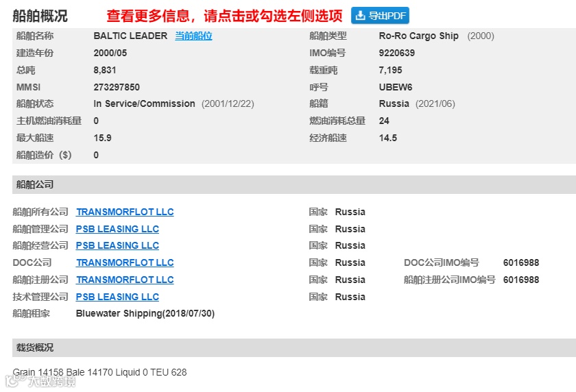The height and width of the screenshot is (392, 576).
Task: Open TRANSMORFLOT LLC in 船舶注册公司 row
Action: point(125,280)
